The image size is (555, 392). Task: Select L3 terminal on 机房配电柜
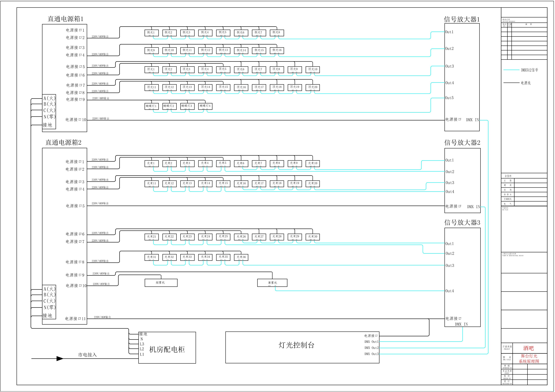[x=142, y=344]
